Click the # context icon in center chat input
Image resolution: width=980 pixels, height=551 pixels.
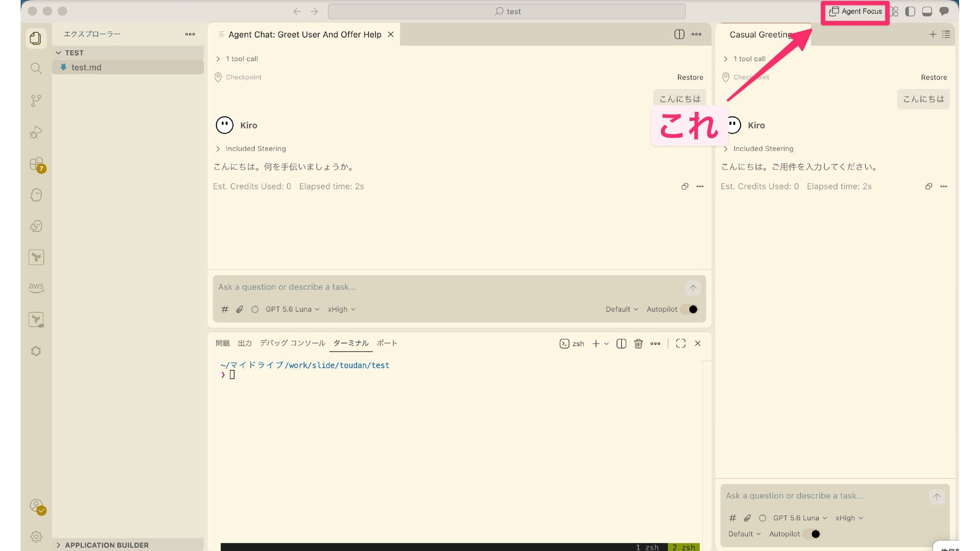point(225,309)
